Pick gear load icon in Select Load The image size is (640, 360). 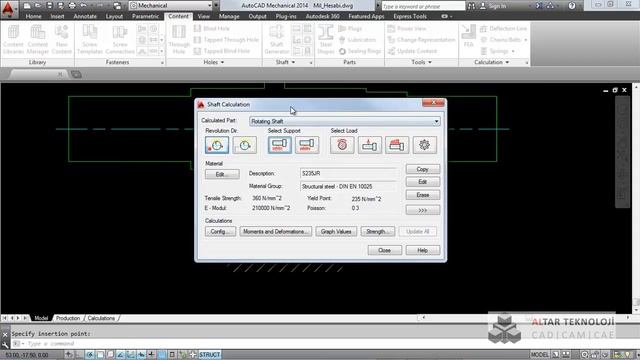pos(424,145)
